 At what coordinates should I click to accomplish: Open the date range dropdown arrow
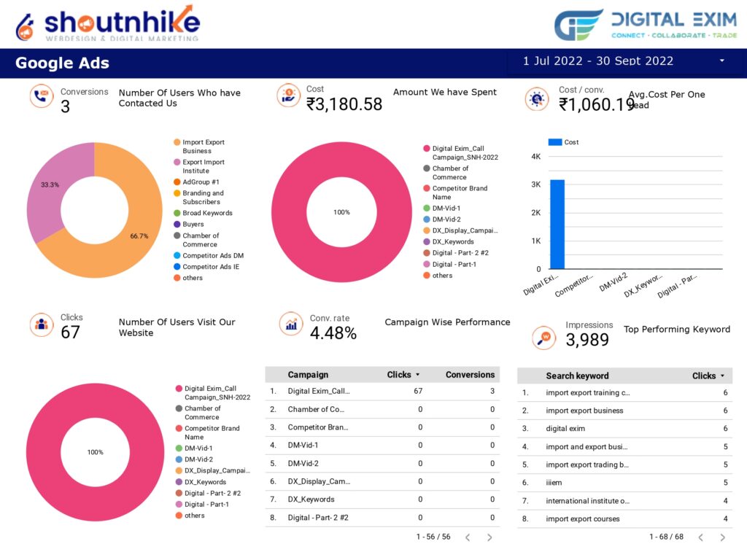click(x=721, y=61)
